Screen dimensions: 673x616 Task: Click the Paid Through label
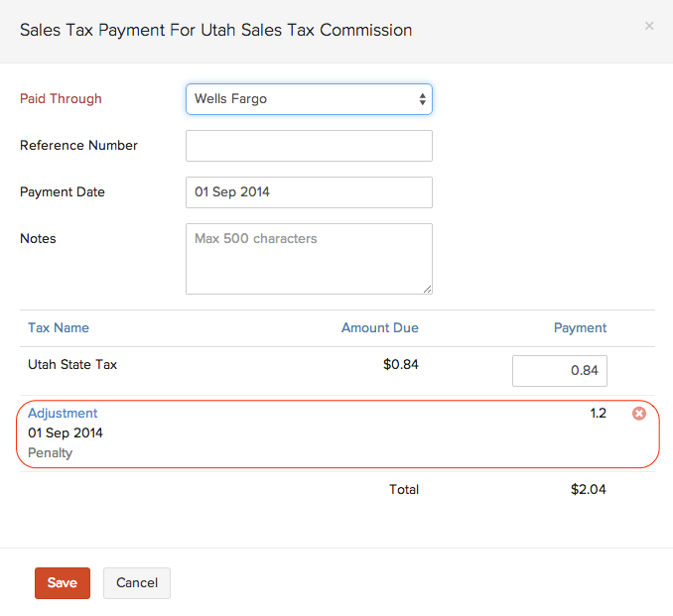click(x=61, y=98)
